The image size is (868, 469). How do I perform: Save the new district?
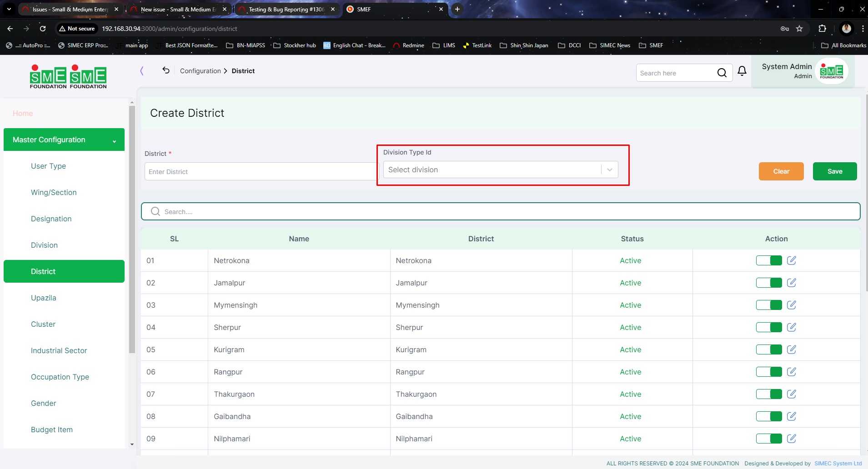pos(835,171)
